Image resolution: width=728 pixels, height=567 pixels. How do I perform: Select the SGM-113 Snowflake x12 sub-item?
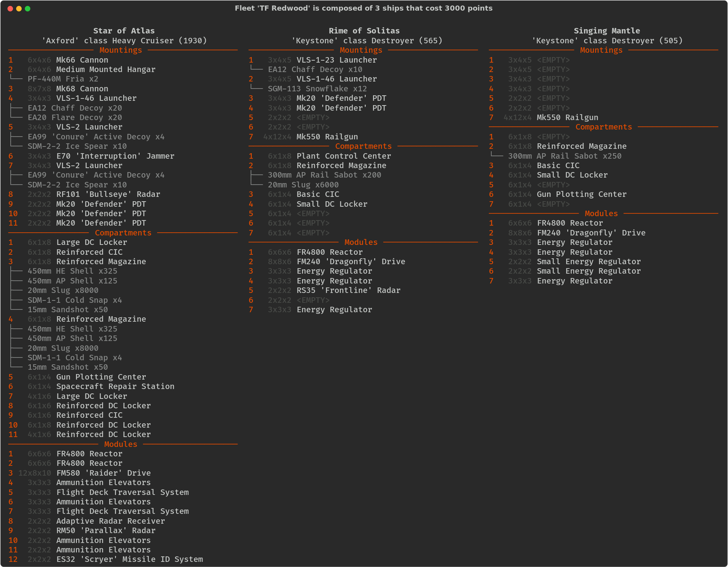[x=317, y=89]
